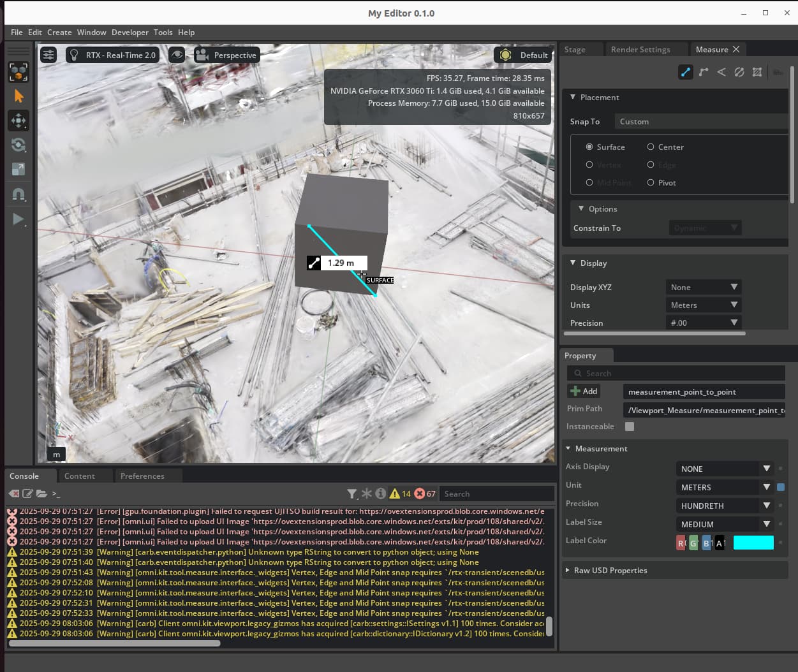Select the Pivot snap option

coord(651,182)
